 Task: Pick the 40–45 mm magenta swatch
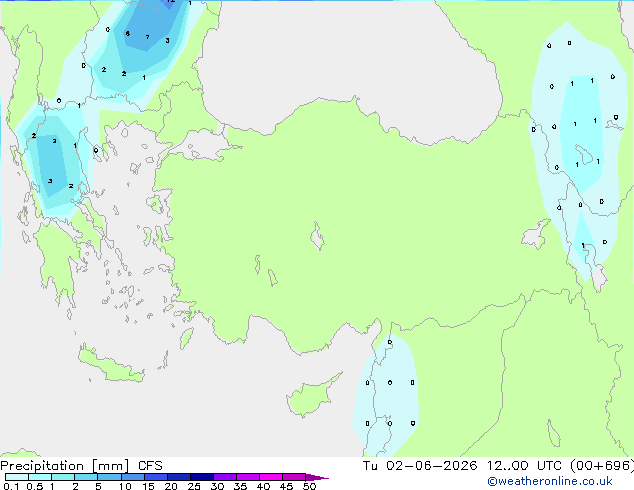271,477
